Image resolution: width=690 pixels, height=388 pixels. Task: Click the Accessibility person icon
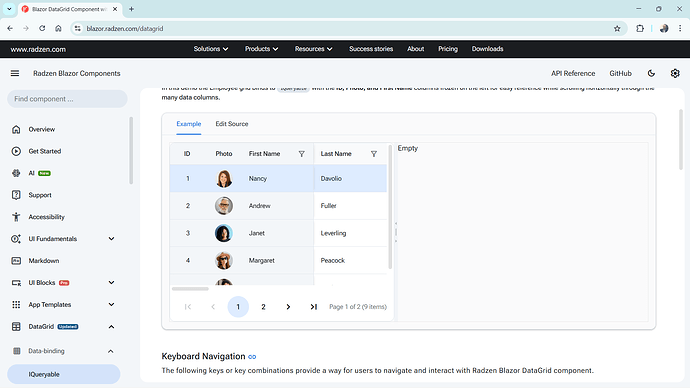(16, 217)
